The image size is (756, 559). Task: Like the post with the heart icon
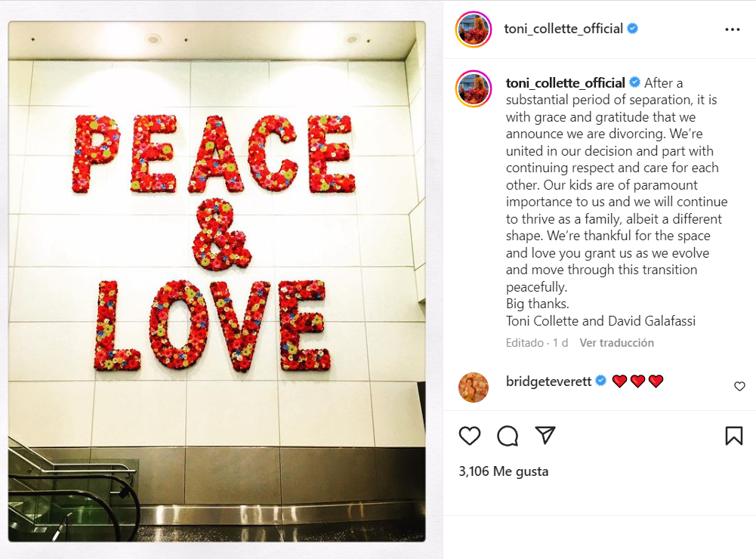469,436
